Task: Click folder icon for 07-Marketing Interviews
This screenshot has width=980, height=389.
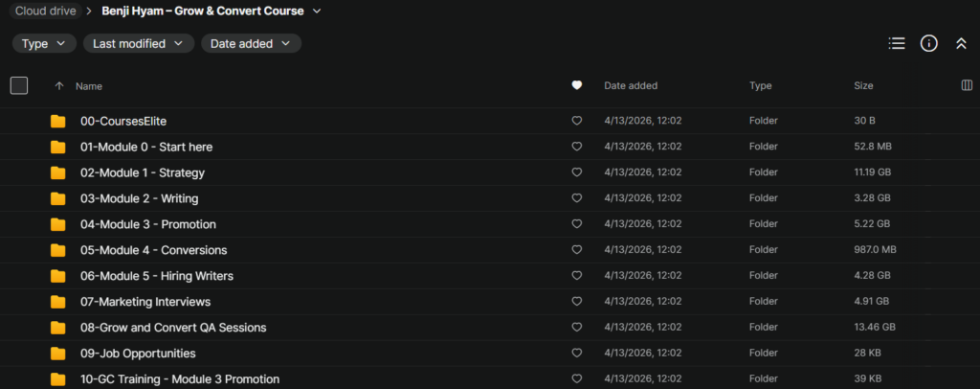Action: click(x=58, y=302)
